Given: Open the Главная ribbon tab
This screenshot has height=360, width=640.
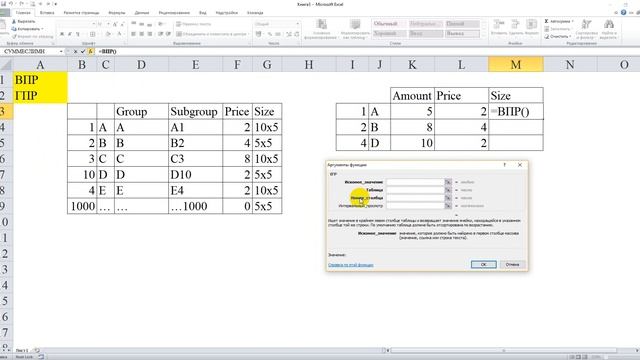Looking at the screenshot, I should (23, 13).
